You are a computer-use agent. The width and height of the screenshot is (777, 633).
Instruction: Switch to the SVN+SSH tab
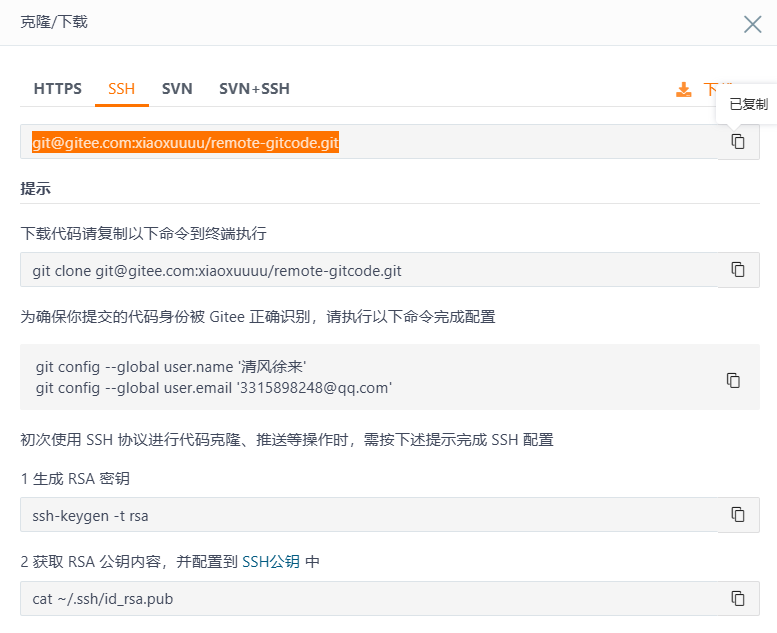pos(254,89)
